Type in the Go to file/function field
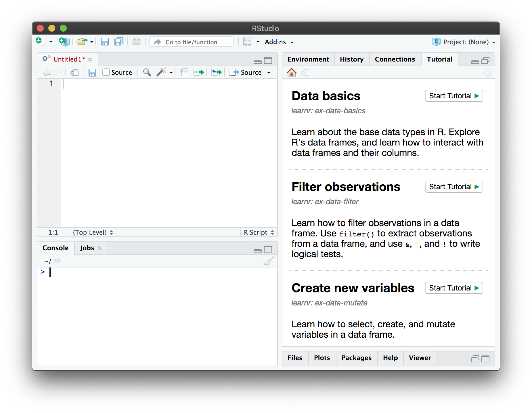Viewport: 532px width, 413px height. [x=191, y=42]
